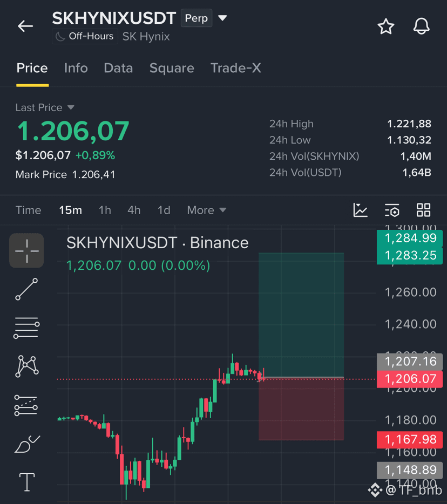Click the 1,206.07 current price label
The image size is (447, 504).
410,379
